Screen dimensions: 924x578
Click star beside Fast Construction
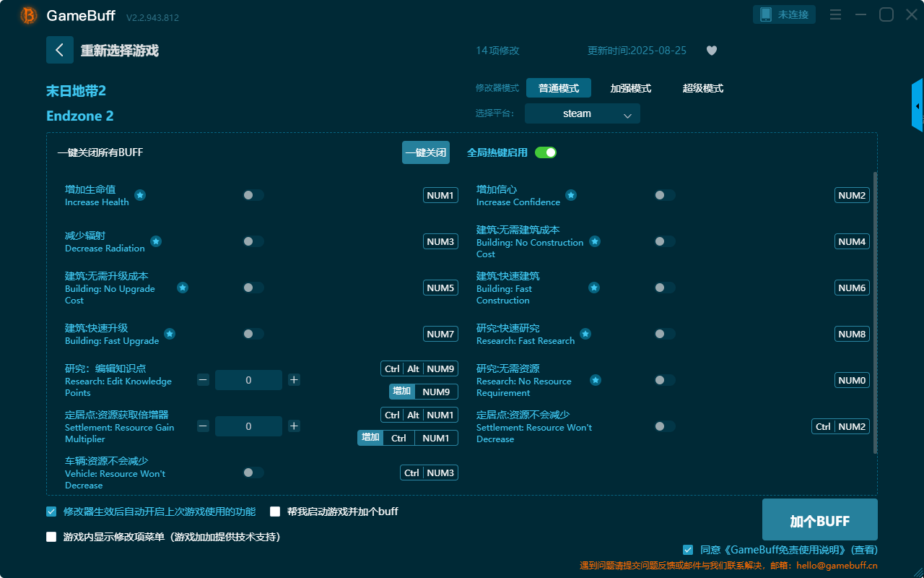tap(594, 288)
